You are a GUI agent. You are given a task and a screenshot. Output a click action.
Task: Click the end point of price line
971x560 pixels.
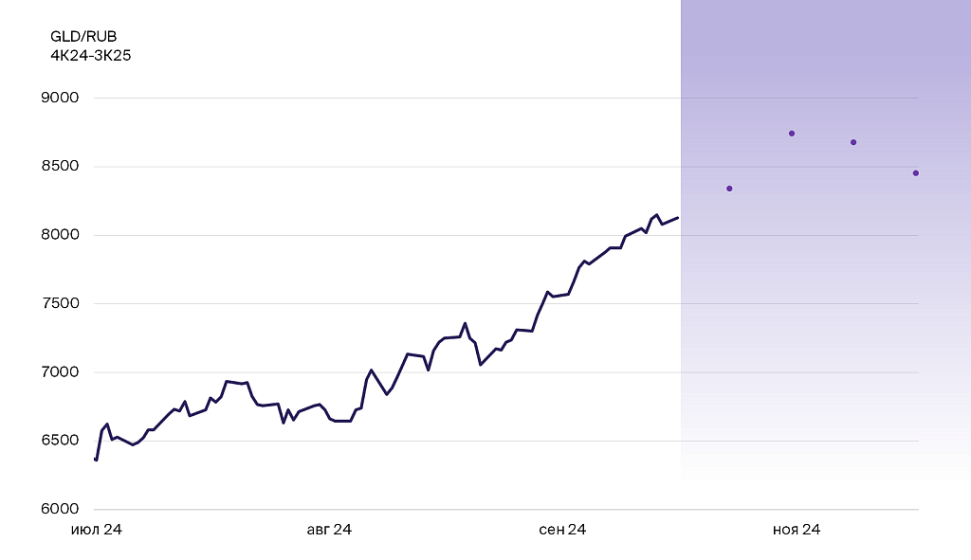coord(677,218)
